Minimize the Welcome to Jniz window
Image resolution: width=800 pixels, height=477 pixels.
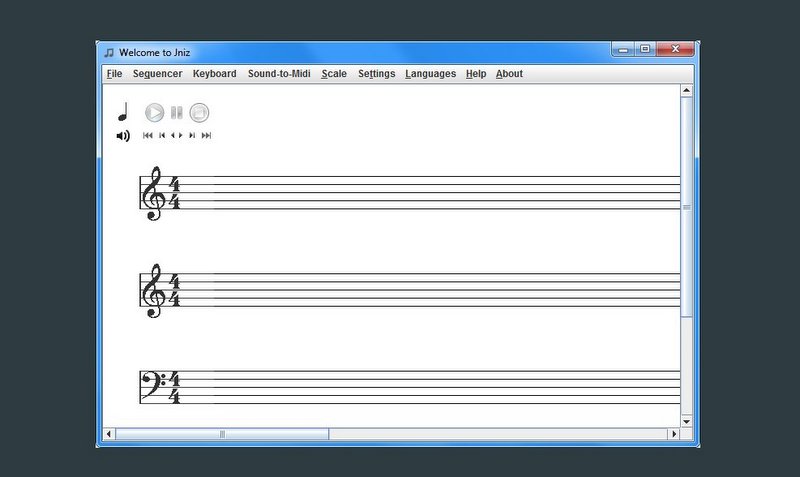623,49
